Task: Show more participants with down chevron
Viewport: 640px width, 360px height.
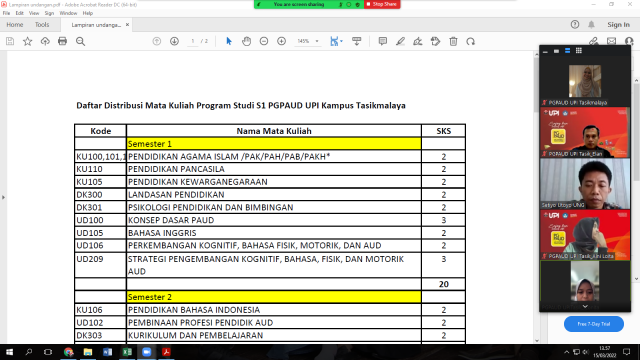Action: click(x=585, y=307)
